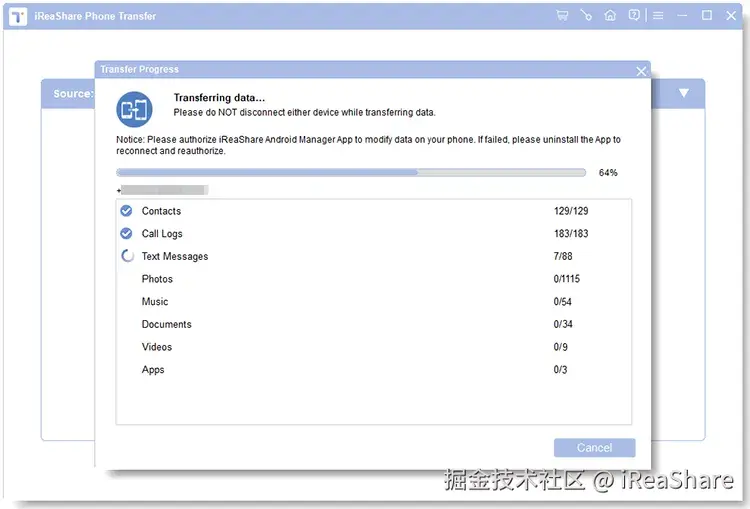The image size is (750, 509).
Task: Click the Transfer Progress dialog title
Action: pos(140,69)
